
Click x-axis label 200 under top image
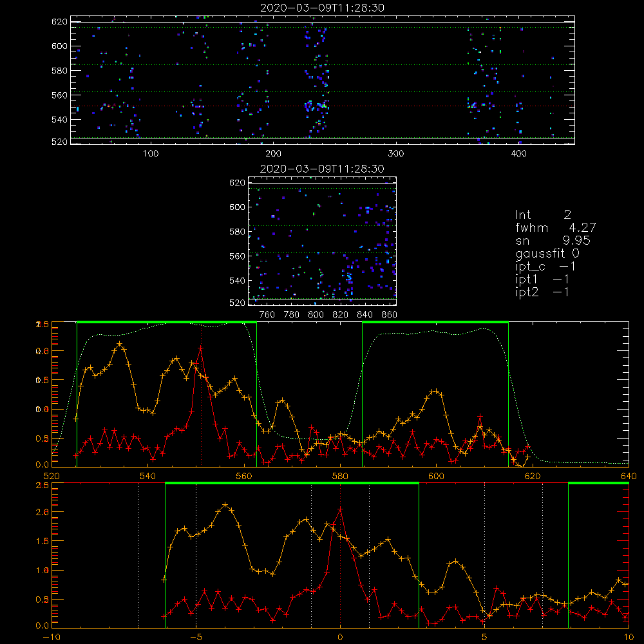[273, 154]
